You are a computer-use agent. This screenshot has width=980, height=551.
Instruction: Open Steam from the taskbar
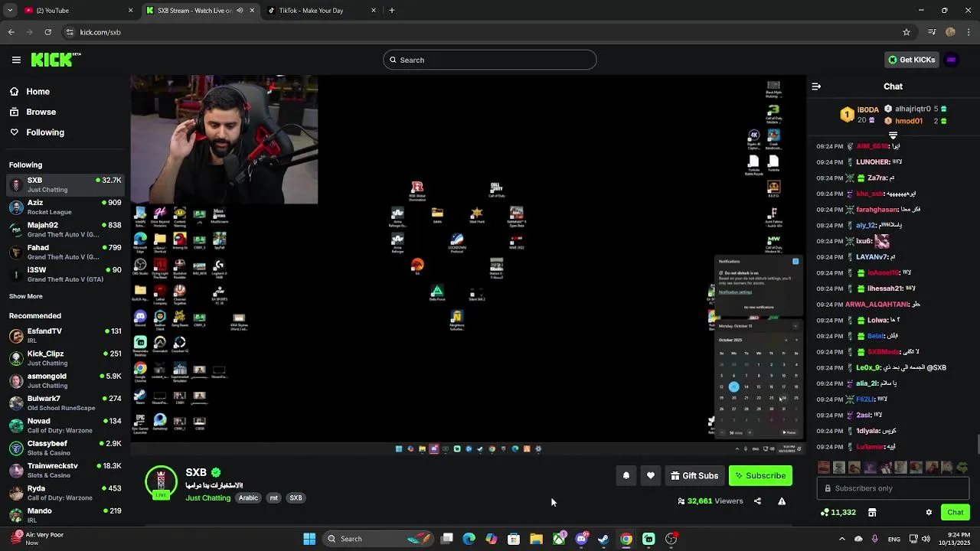pos(603,539)
